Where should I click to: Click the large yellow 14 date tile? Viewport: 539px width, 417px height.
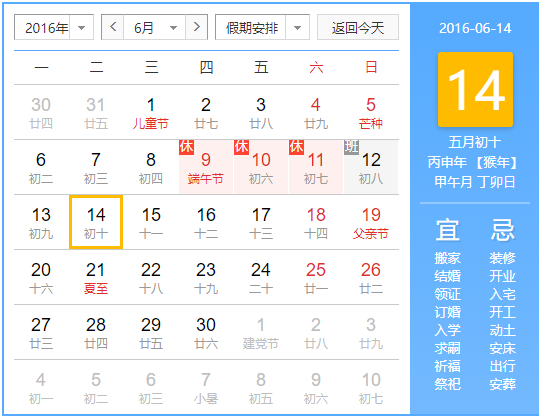click(475, 90)
